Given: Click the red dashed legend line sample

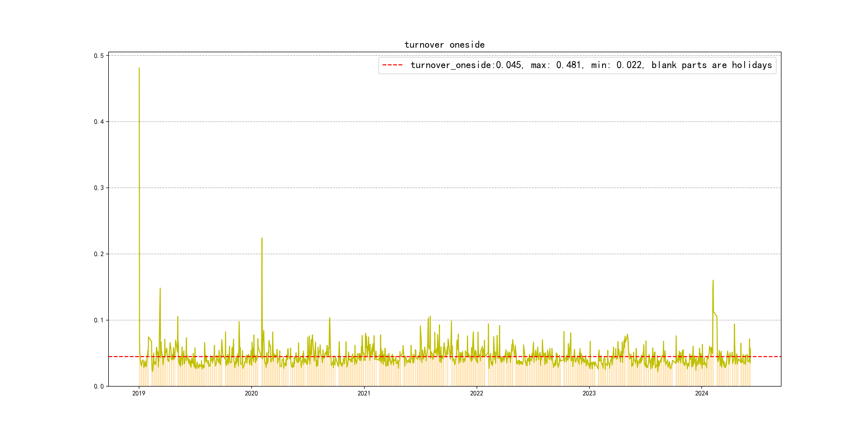Looking at the screenshot, I should tap(392, 65).
